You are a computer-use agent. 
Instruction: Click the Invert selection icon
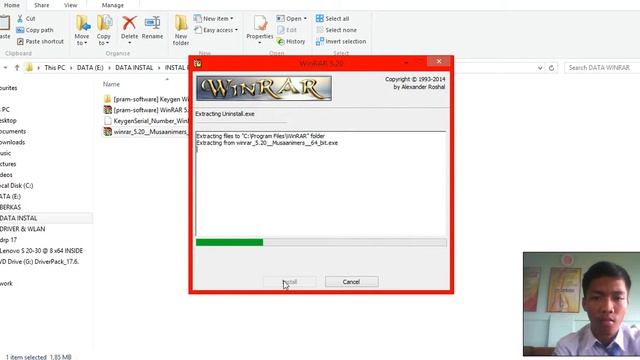(320, 42)
